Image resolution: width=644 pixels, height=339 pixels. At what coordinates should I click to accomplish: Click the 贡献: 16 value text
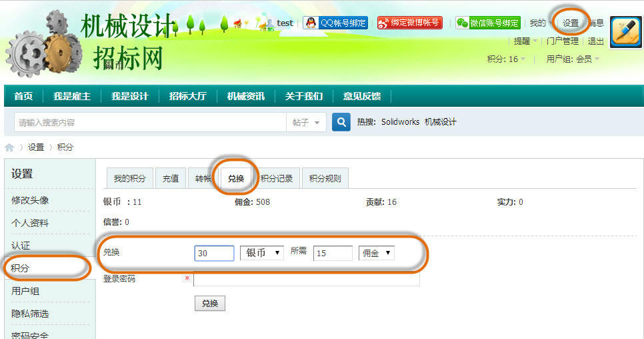pyautogui.click(x=381, y=202)
